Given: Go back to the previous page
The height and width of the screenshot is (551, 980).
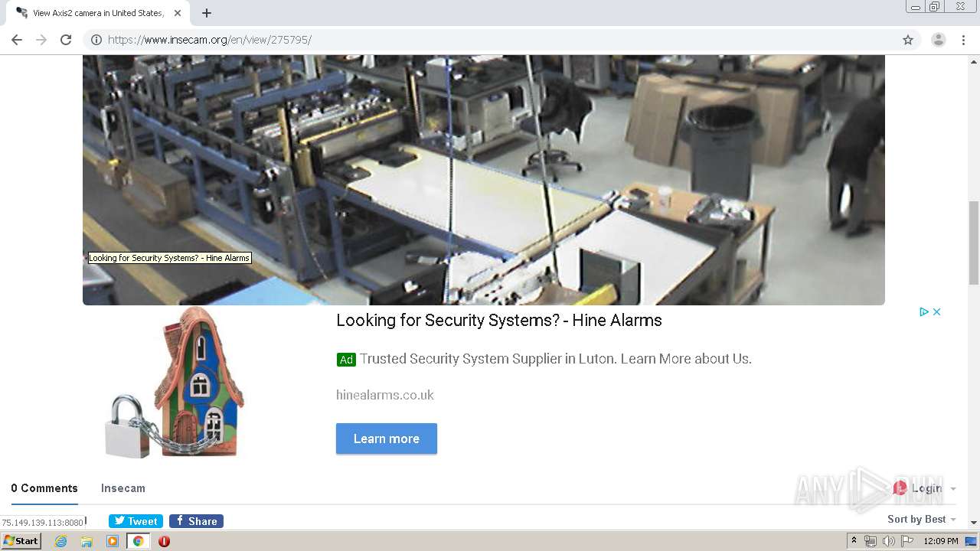Looking at the screenshot, I should [x=17, y=40].
